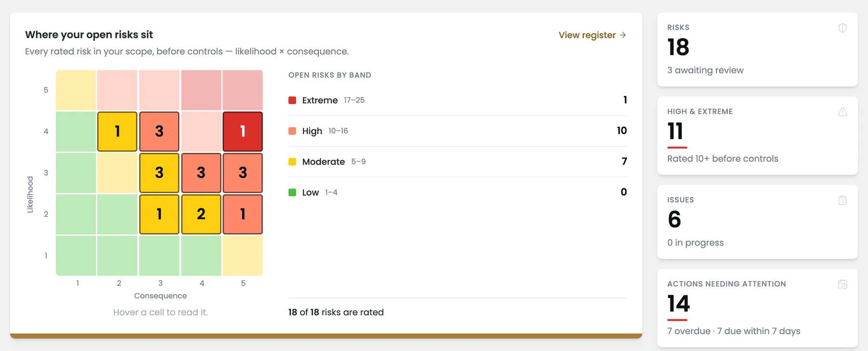Open the Extreme 17–25 band row

tap(458, 100)
